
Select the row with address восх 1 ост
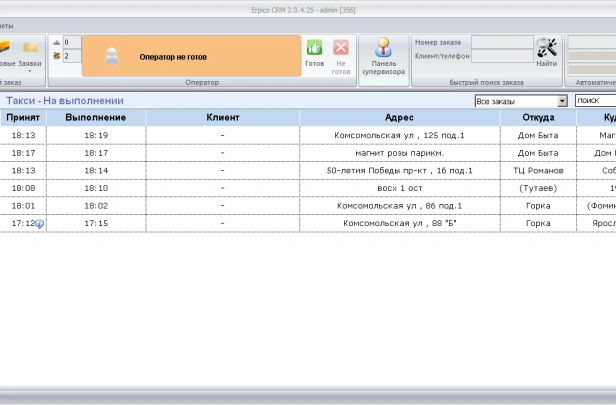pyautogui.click(x=399, y=188)
